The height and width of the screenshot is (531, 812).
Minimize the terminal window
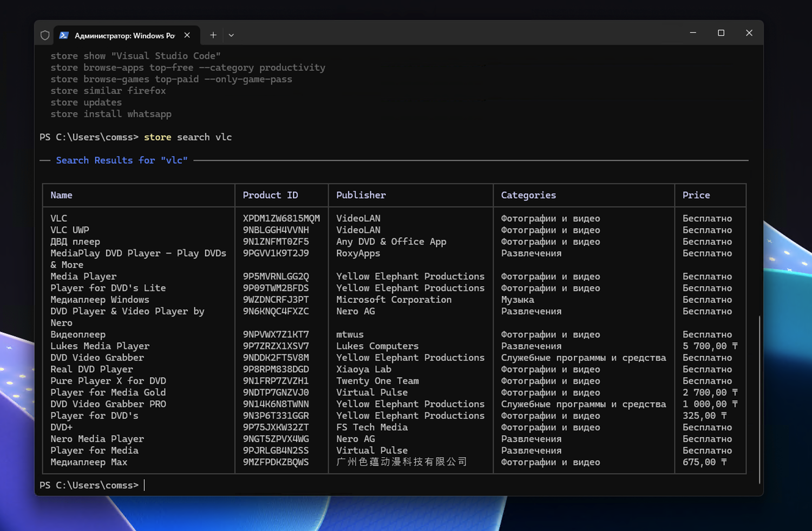tap(693, 33)
